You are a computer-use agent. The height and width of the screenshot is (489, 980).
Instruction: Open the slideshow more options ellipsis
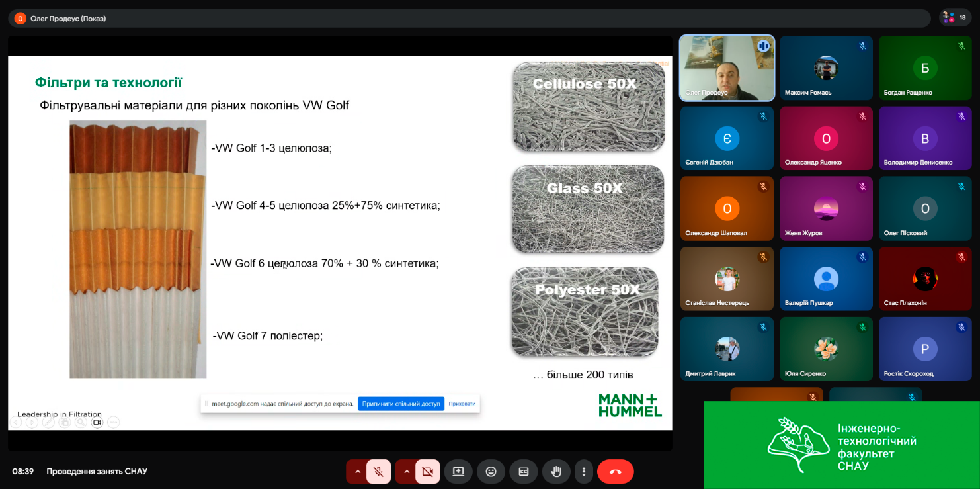[x=114, y=422]
